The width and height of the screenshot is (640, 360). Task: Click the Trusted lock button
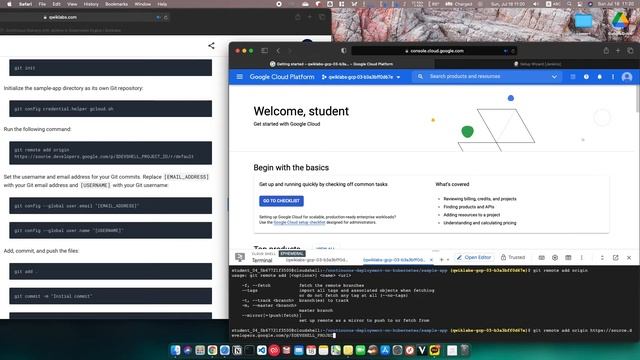(513, 258)
